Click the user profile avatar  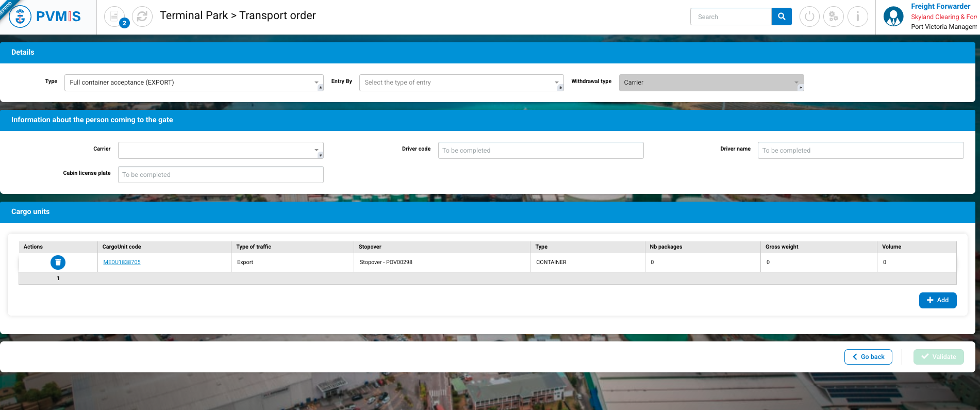[893, 17]
